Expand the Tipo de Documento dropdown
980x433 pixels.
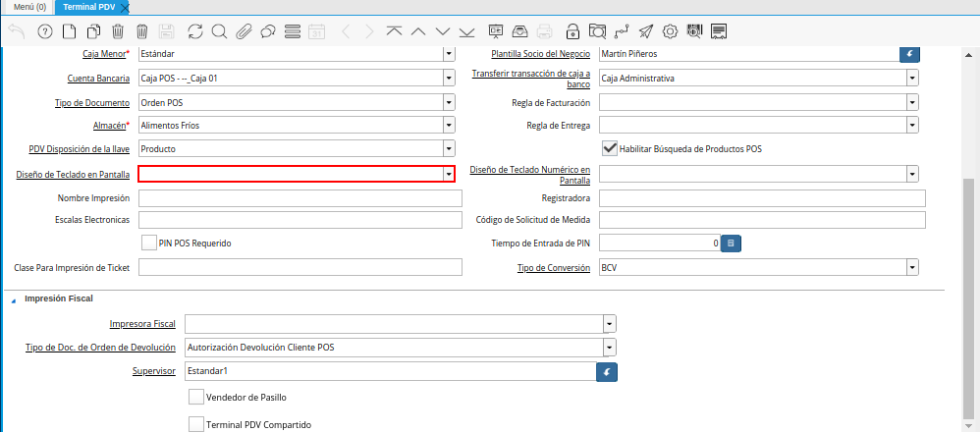449,102
